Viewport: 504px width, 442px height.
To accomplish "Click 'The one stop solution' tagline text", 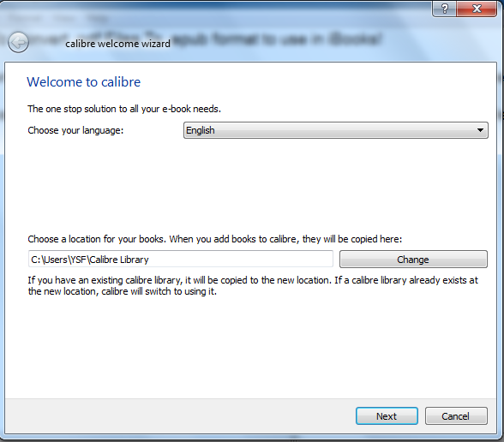I will [124, 110].
